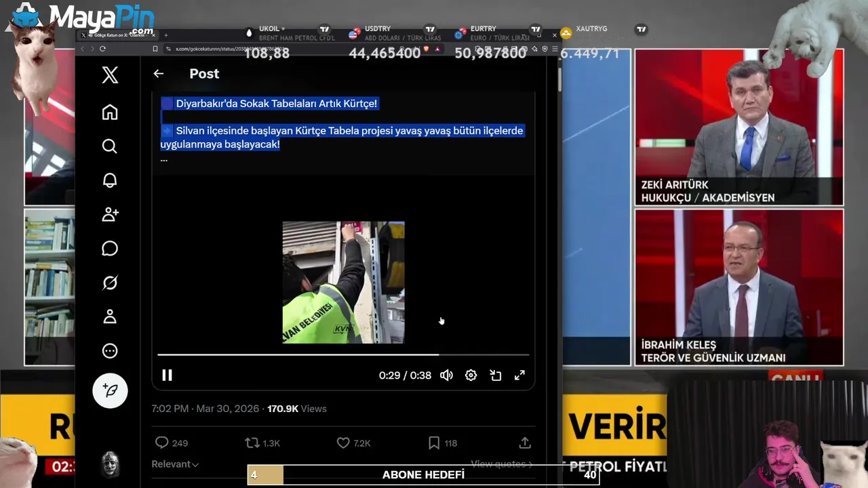868x488 pixels.
Task: Bookmark the post showing 118 bookmarks
Action: coord(442,443)
